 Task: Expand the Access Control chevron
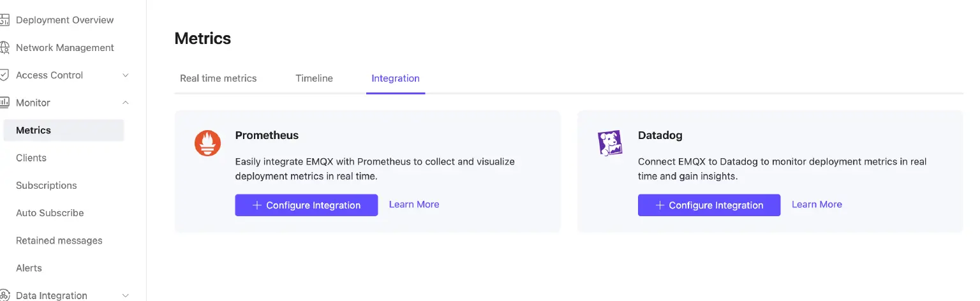(126, 75)
